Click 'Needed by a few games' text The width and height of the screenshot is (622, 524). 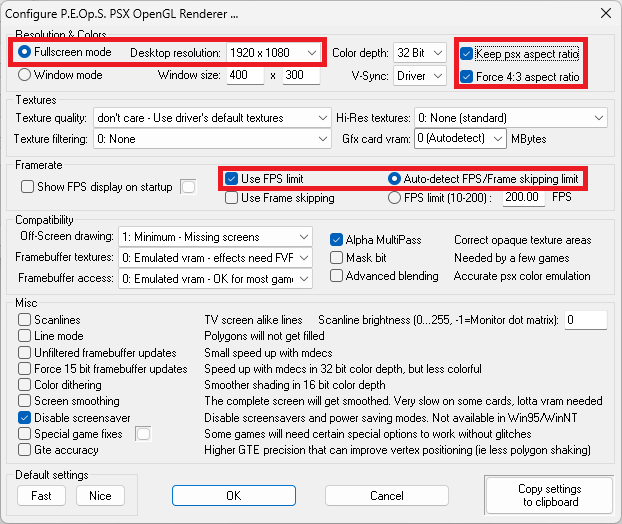pos(512,258)
